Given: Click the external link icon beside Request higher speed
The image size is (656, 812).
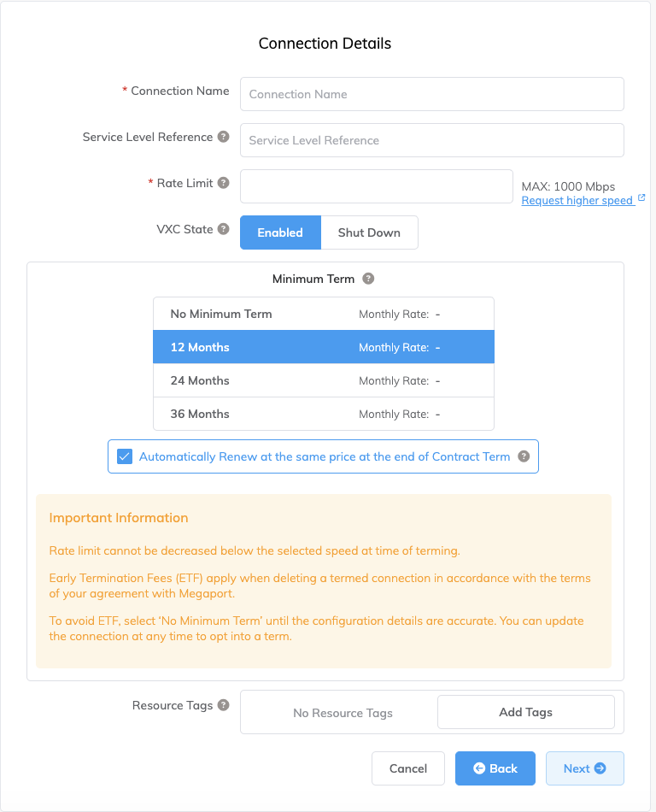Looking at the screenshot, I should (640, 200).
